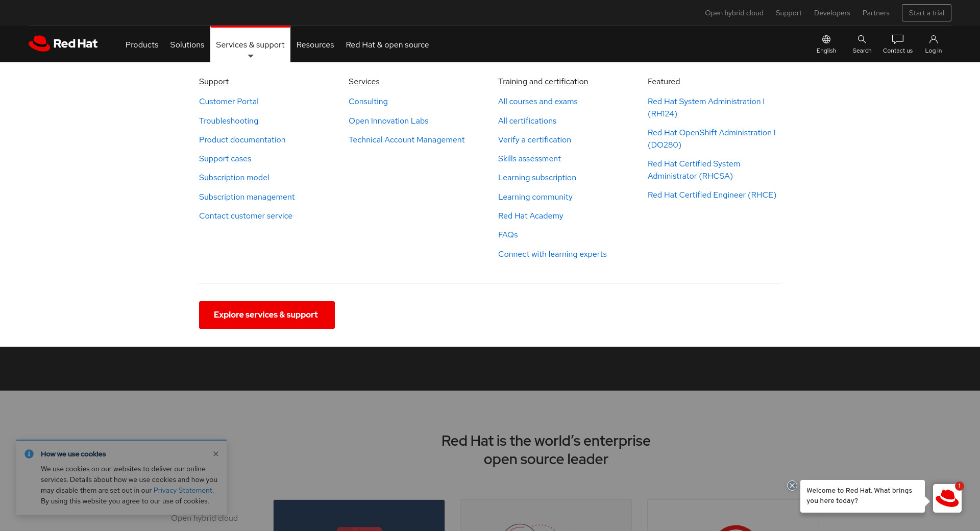This screenshot has width=980, height=531.
Task: Click Explore services & support button
Action: 266,315
